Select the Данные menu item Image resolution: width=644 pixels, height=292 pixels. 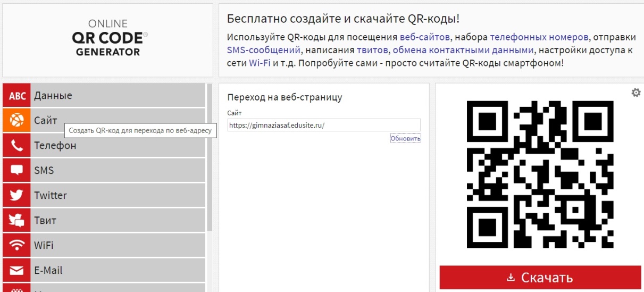click(104, 96)
